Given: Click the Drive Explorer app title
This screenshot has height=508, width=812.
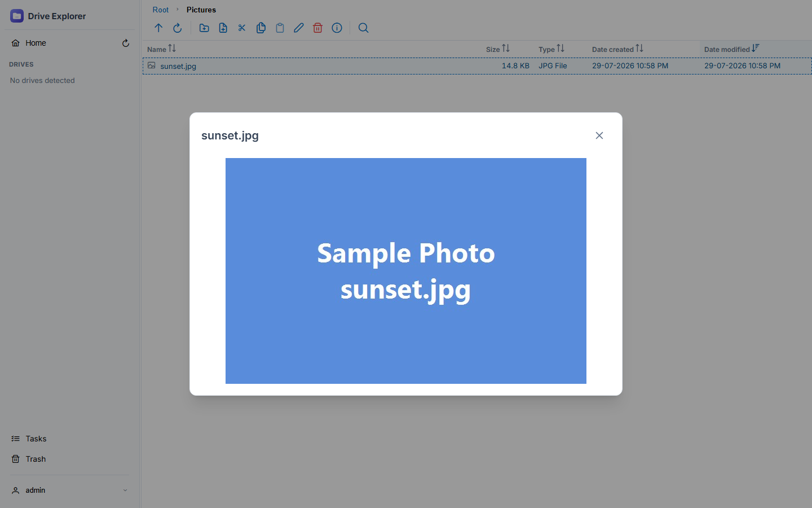Looking at the screenshot, I should coord(57,16).
